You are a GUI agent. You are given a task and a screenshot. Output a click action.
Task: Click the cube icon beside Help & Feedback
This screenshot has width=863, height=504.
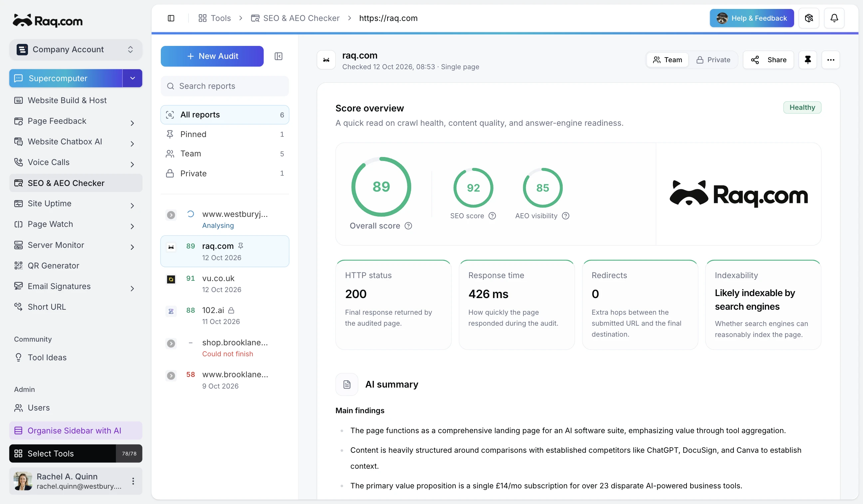click(809, 18)
